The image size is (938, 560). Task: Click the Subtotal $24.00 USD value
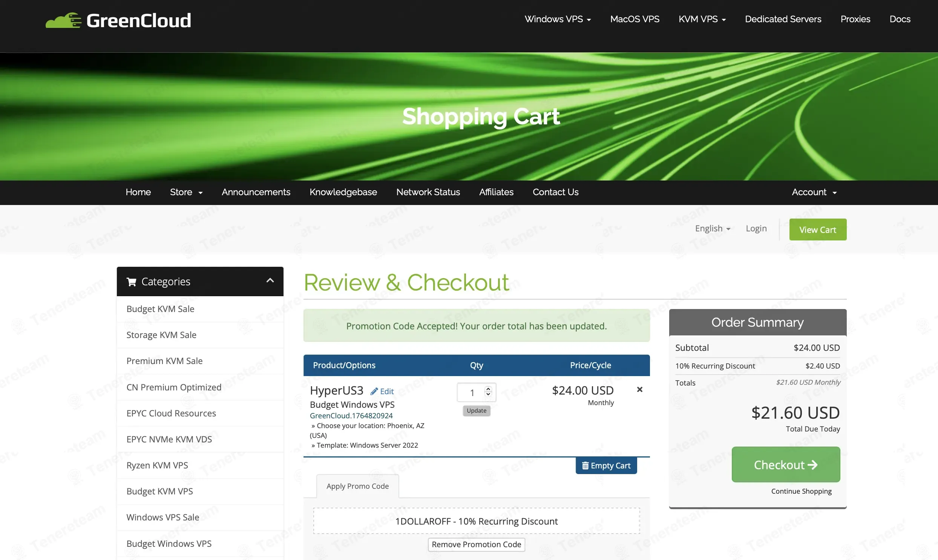point(817,347)
